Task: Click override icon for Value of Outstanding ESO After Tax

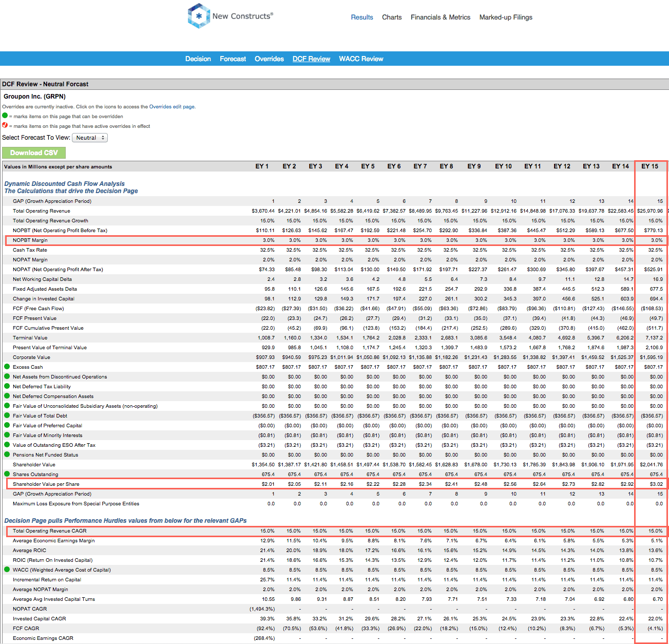Action: click(x=7, y=445)
